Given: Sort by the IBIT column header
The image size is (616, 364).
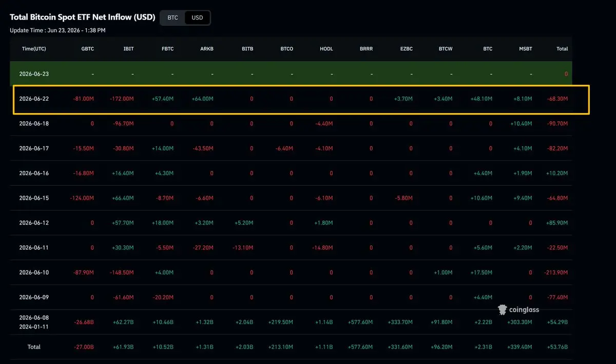Looking at the screenshot, I should [x=128, y=49].
